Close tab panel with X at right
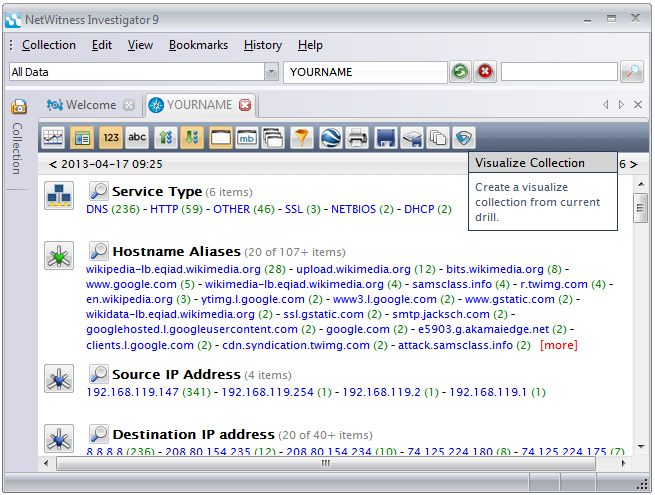Viewport: 655px width, 495px height. click(637, 104)
